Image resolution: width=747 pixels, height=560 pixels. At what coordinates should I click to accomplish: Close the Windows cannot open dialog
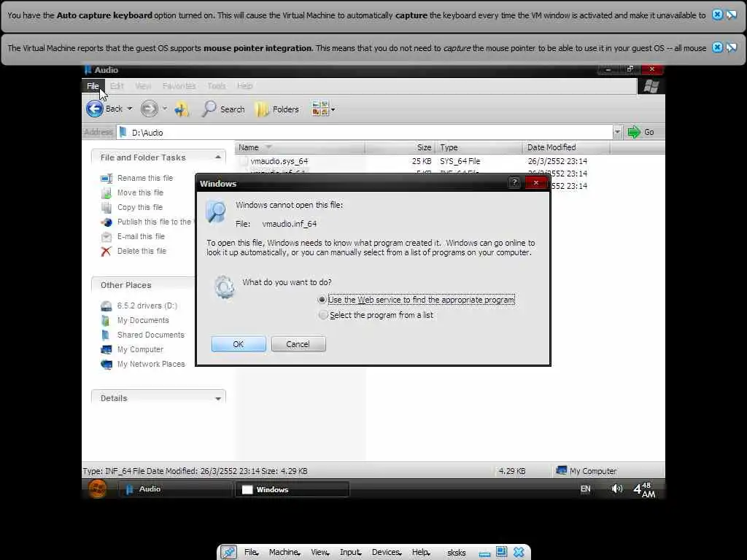click(536, 182)
